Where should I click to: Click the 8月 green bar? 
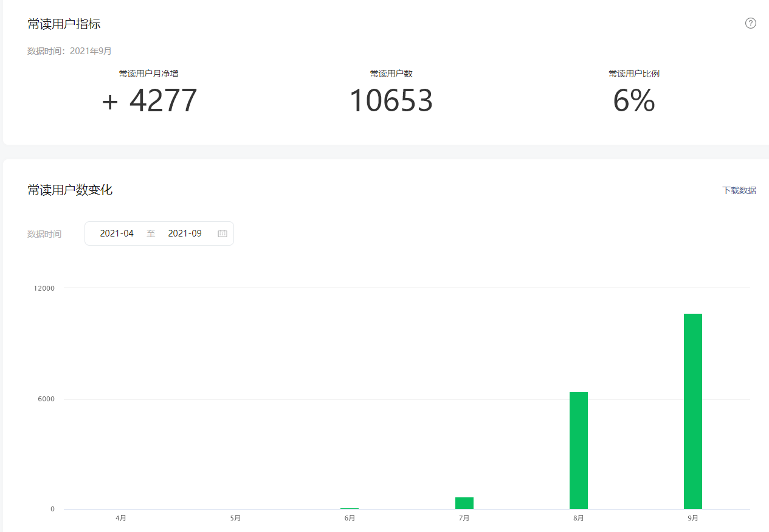(x=579, y=451)
